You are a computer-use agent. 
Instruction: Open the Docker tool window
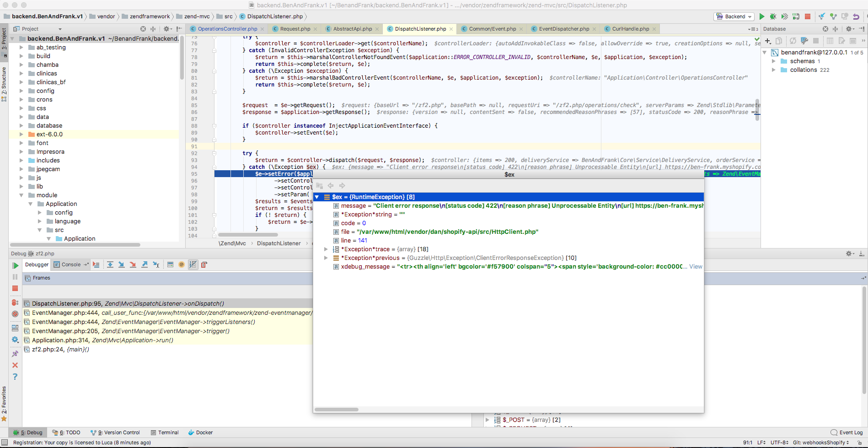[x=200, y=432]
